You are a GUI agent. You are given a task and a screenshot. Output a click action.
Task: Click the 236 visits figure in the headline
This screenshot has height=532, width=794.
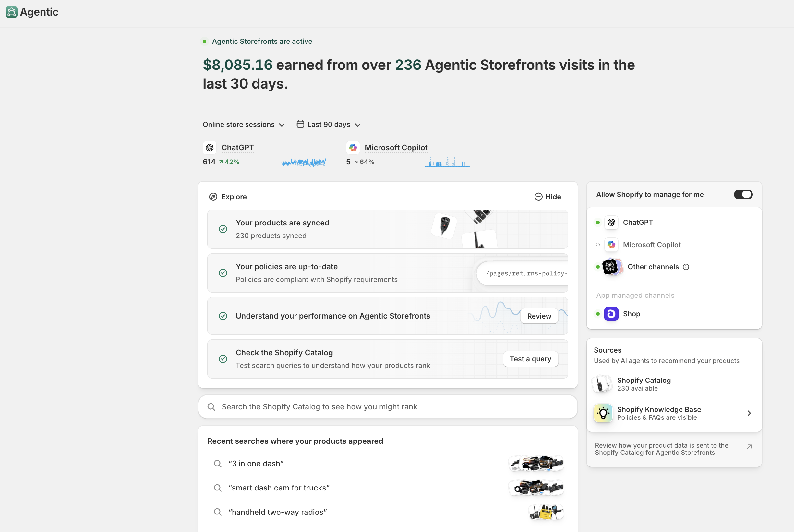point(408,65)
